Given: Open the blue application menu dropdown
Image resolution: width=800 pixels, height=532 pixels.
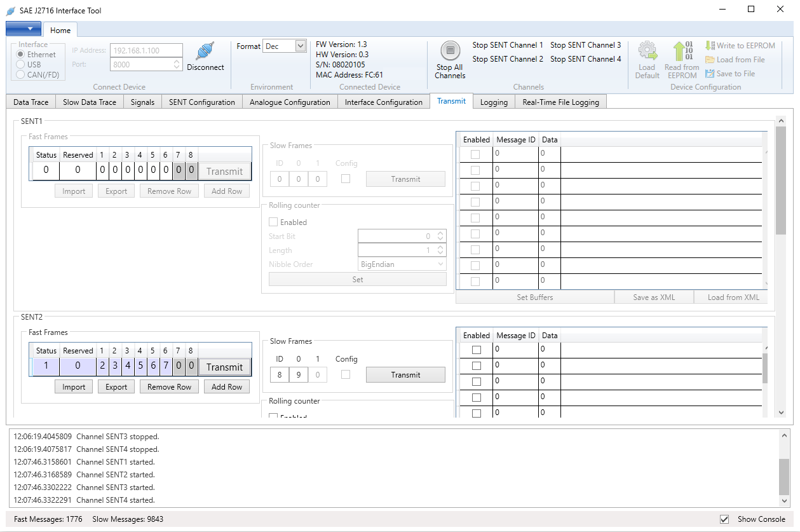Looking at the screenshot, I should pos(24,29).
